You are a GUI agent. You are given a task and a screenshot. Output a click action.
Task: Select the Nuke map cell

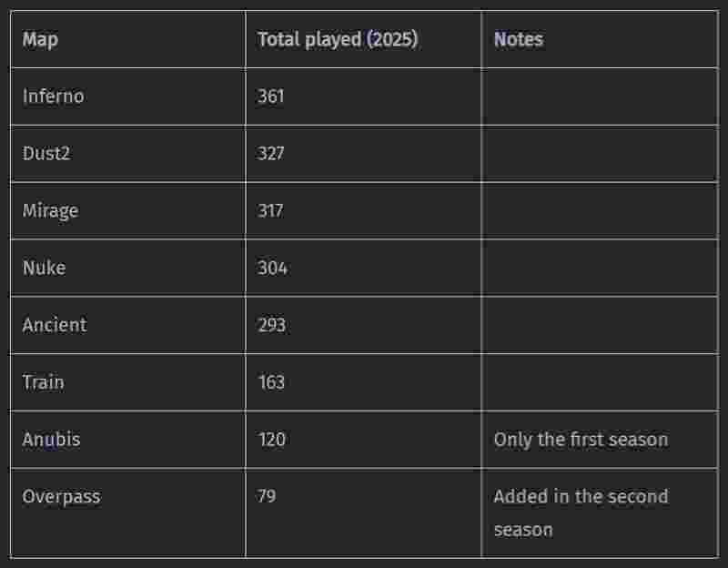(44, 269)
